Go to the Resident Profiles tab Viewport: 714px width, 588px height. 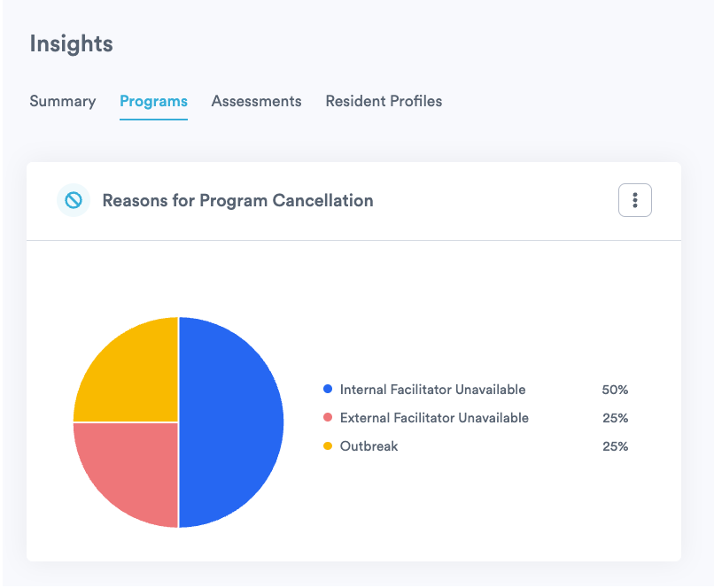point(384,101)
